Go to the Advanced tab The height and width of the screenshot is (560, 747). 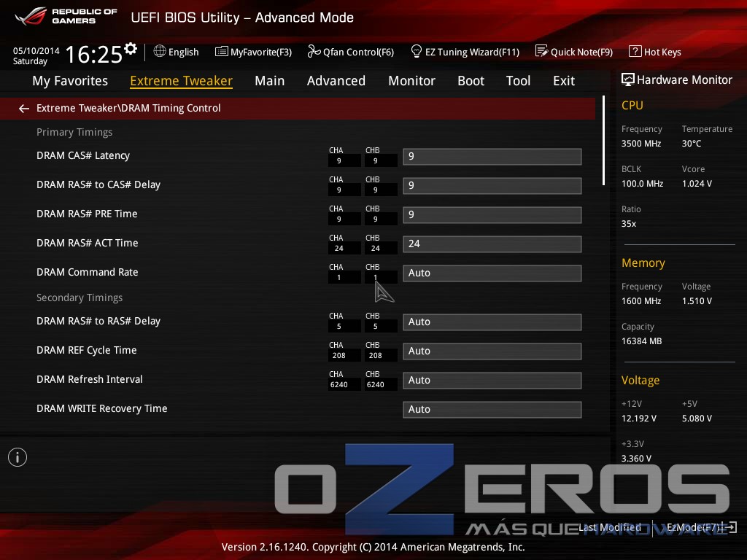336,81
